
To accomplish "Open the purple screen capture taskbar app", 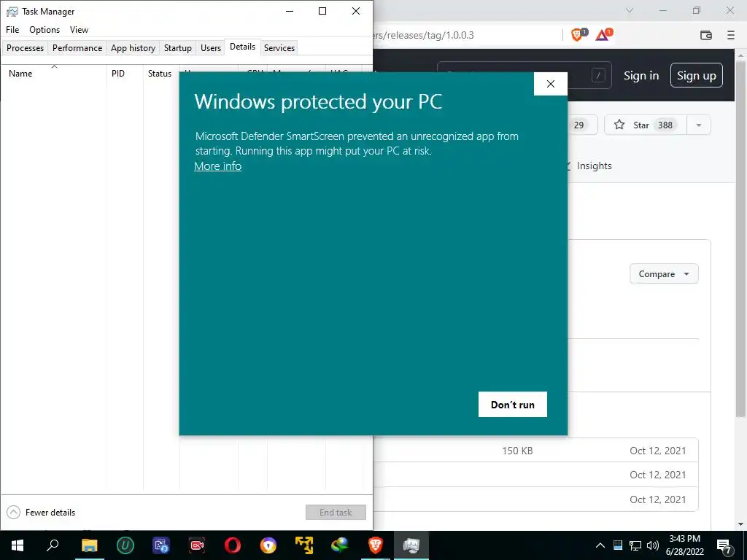I will [x=161, y=545].
